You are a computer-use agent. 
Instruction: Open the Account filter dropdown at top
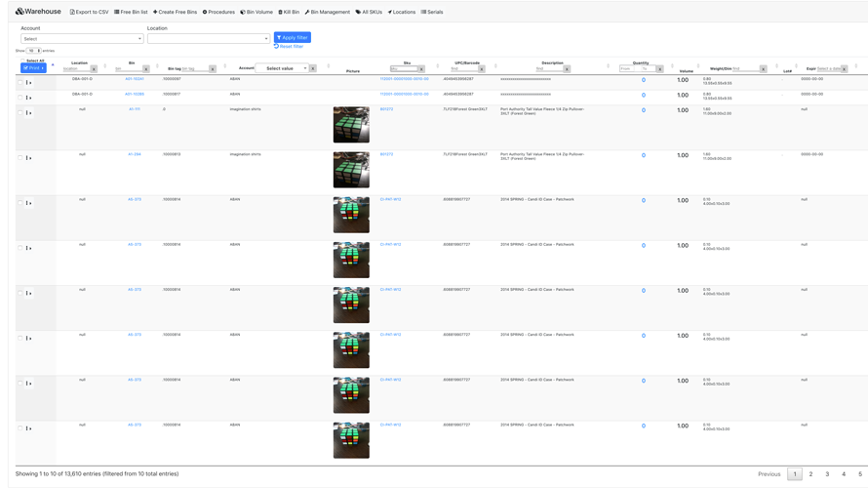click(x=82, y=39)
